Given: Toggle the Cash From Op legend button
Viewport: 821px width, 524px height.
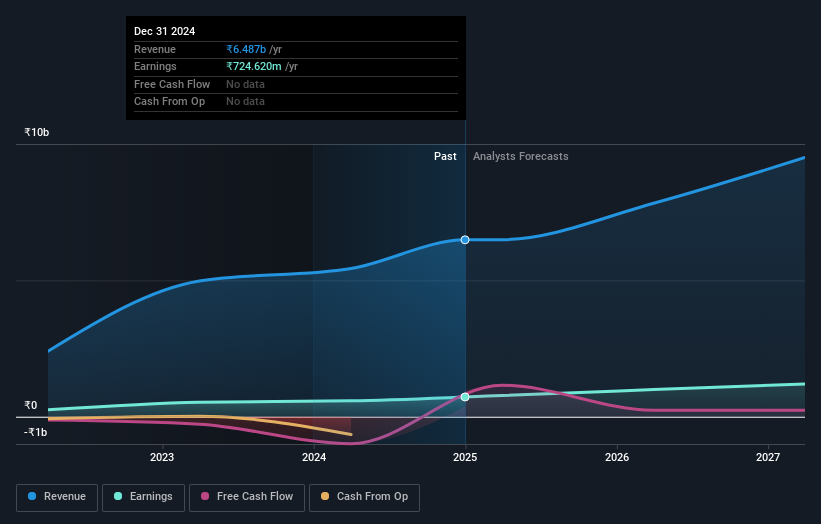Looking at the screenshot, I should tap(364, 497).
